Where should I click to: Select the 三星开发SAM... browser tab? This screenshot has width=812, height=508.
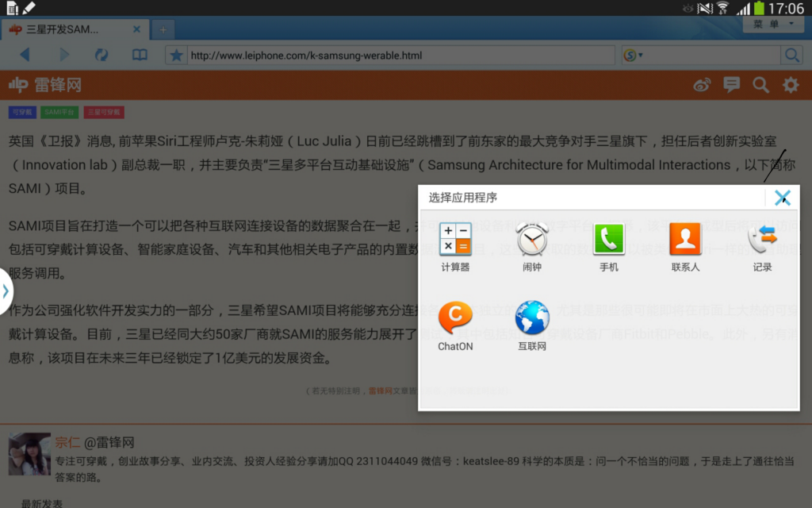[x=75, y=29]
